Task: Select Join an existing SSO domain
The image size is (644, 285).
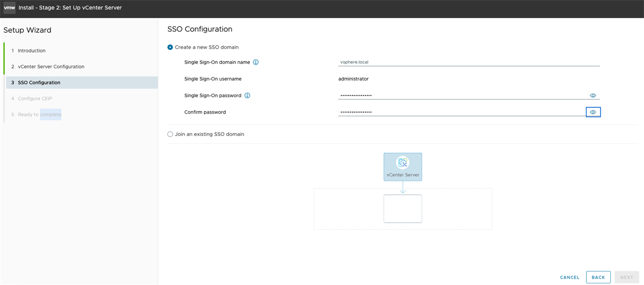Action: pyautogui.click(x=171, y=134)
